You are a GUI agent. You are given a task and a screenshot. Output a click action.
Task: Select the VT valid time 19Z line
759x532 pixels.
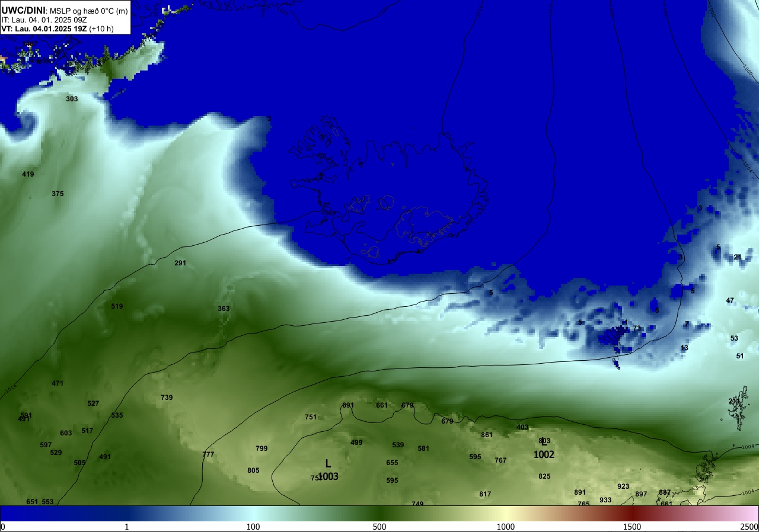(x=58, y=28)
